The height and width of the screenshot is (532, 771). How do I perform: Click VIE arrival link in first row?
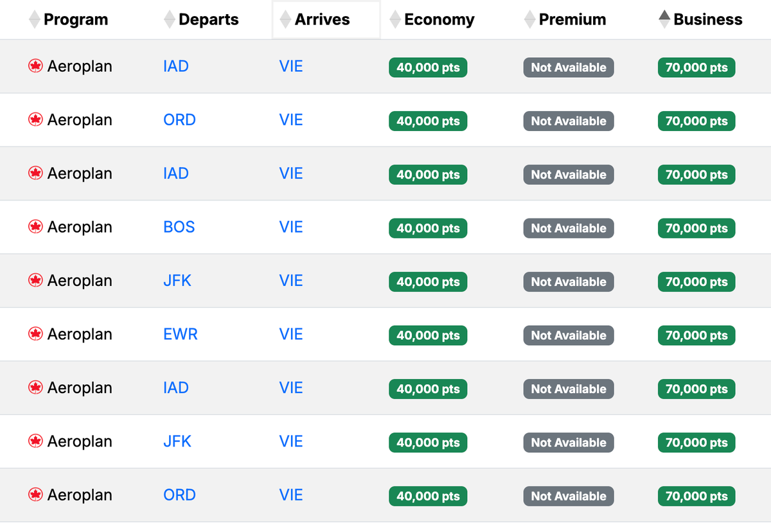click(x=291, y=66)
